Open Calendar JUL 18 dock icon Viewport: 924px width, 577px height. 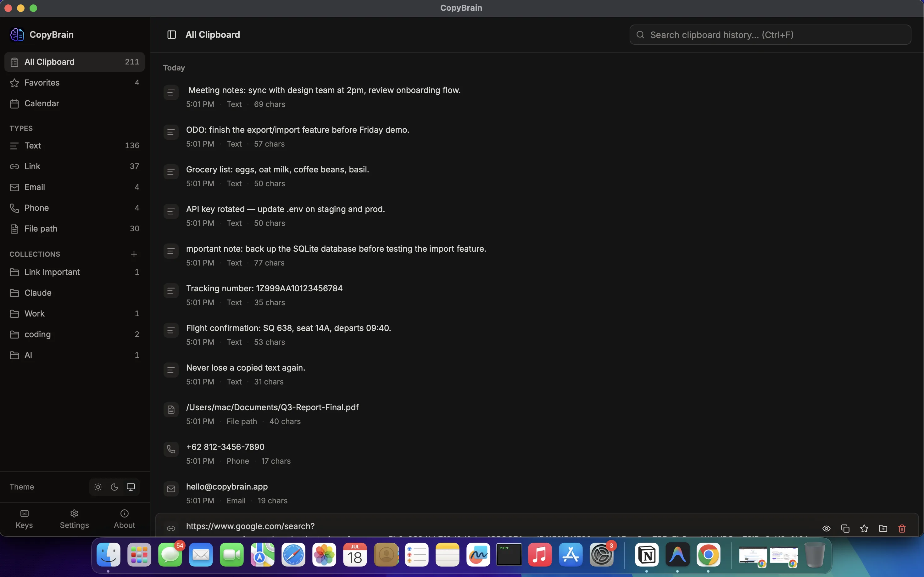pyautogui.click(x=355, y=555)
